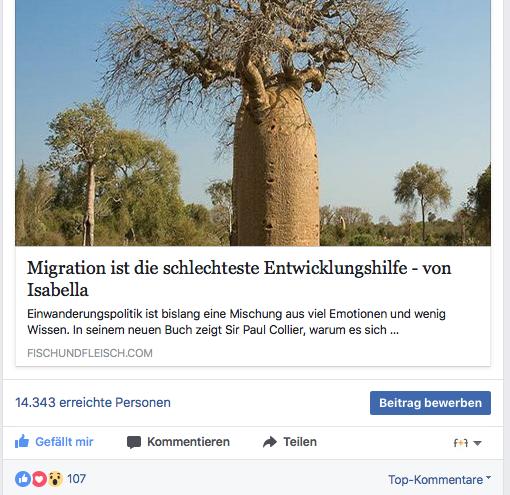510x495 pixels.
Task: Click the red heart reaction icon
Action: point(39,479)
